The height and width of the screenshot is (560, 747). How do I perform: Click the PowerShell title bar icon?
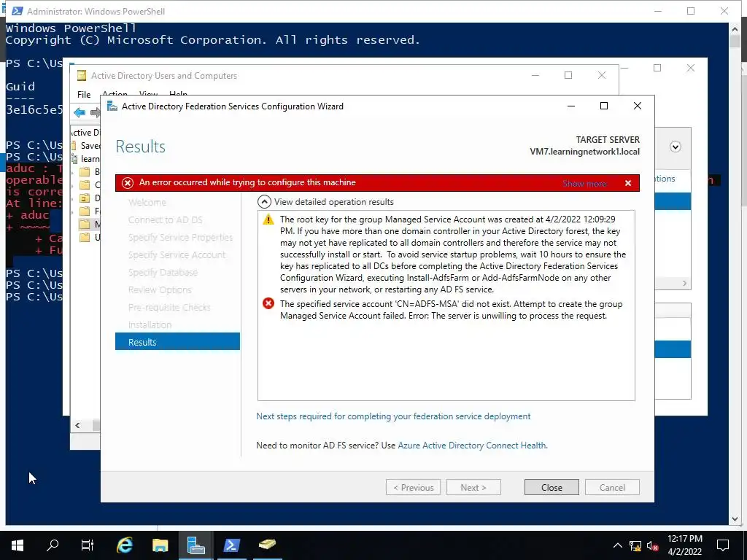(18, 11)
